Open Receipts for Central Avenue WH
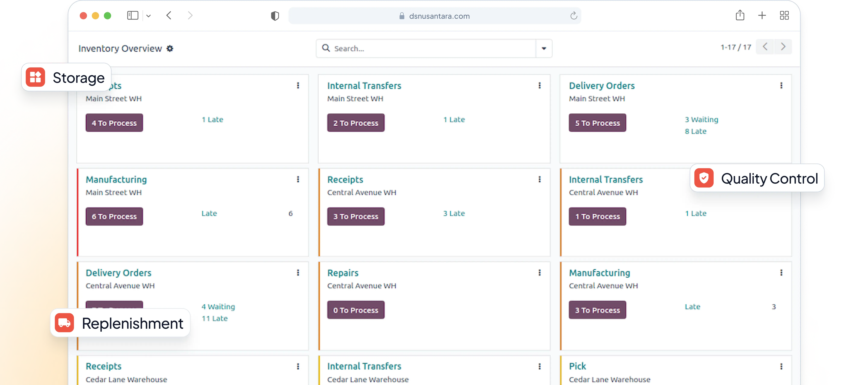 pyautogui.click(x=345, y=180)
